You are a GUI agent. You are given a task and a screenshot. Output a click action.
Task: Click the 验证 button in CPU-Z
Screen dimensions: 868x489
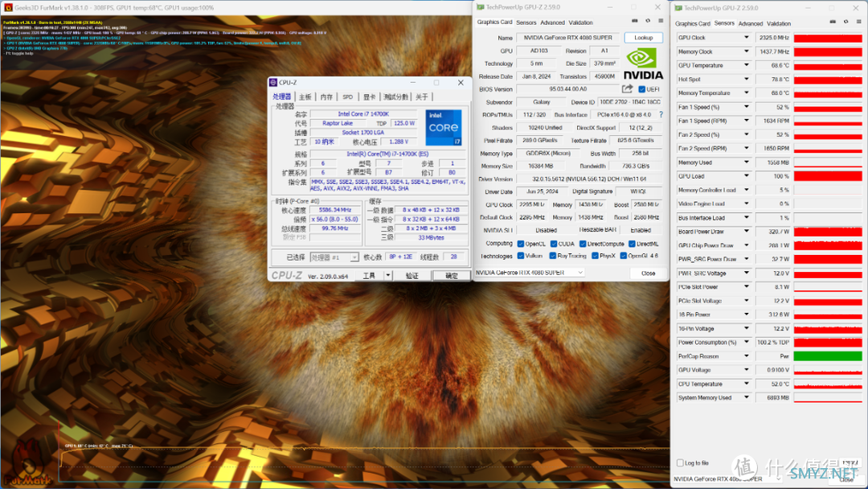[x=411, y=275]
